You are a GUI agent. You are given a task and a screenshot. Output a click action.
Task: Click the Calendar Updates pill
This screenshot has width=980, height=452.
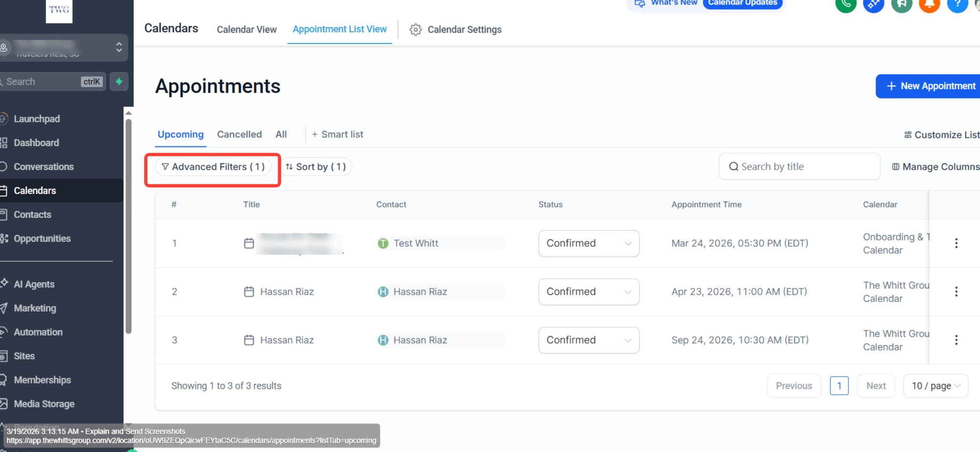click(x=742, y=3)
